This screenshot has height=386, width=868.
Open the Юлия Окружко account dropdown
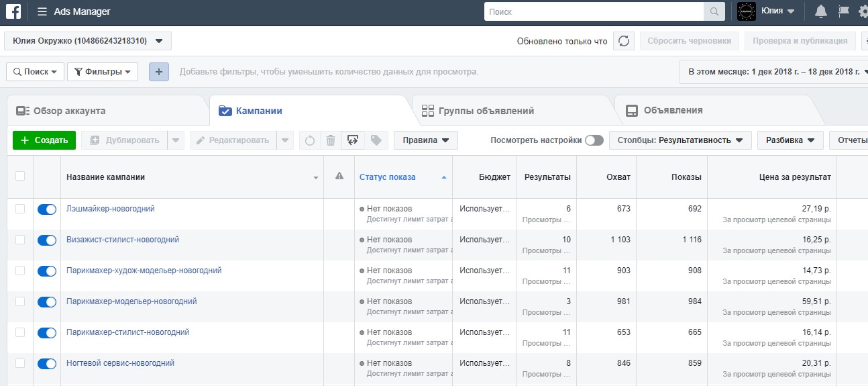87,41
